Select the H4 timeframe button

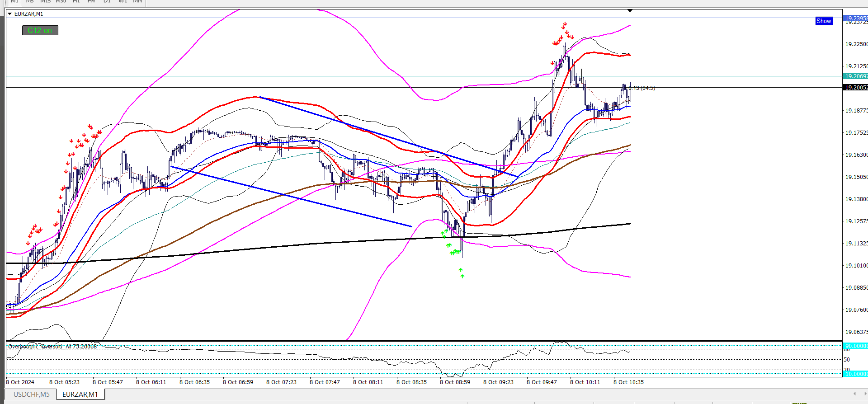(x=91, y=1)
